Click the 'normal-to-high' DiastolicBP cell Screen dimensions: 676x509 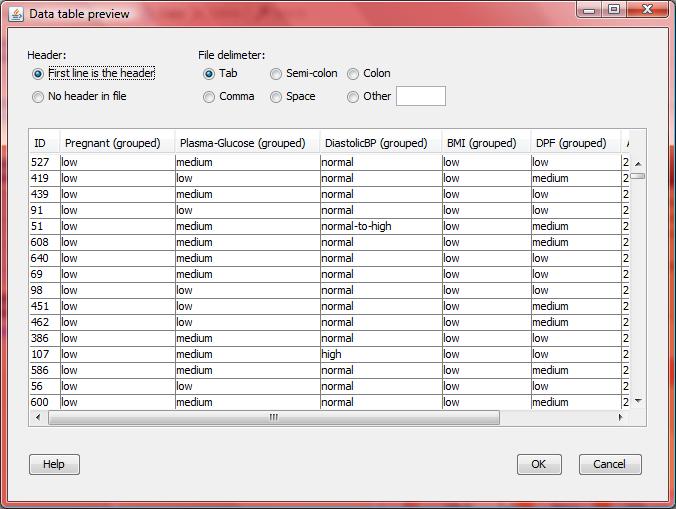pos(381,226)
